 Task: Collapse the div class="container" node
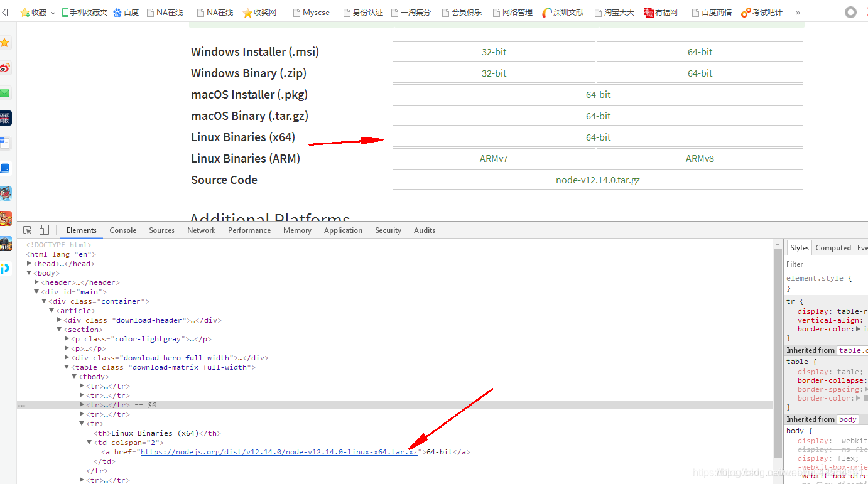(45, 301)
